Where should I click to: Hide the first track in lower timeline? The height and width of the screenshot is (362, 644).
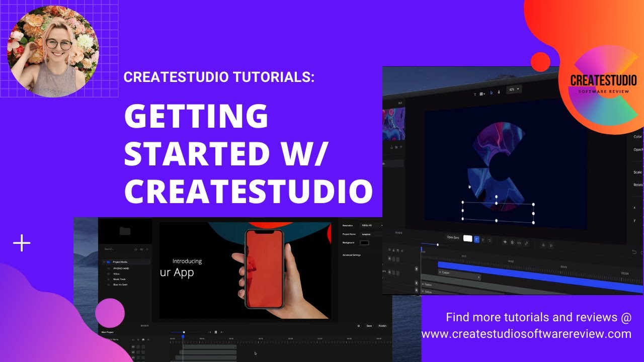pos(133,346)
